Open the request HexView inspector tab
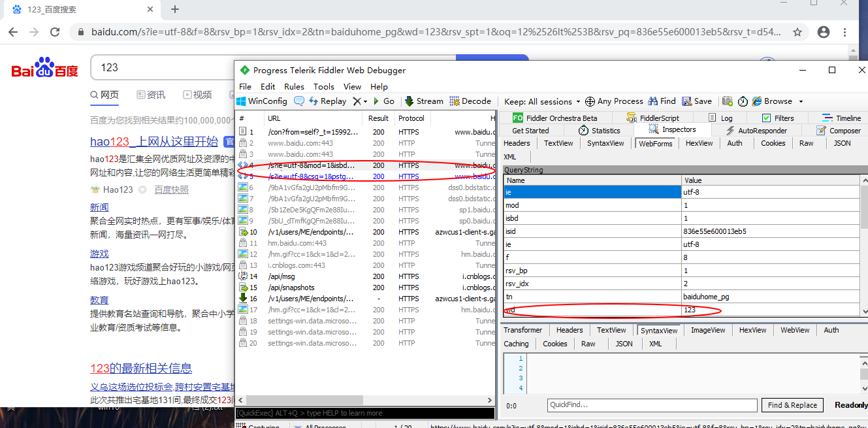This screenshot has width=868, height=428. point(699,143)
